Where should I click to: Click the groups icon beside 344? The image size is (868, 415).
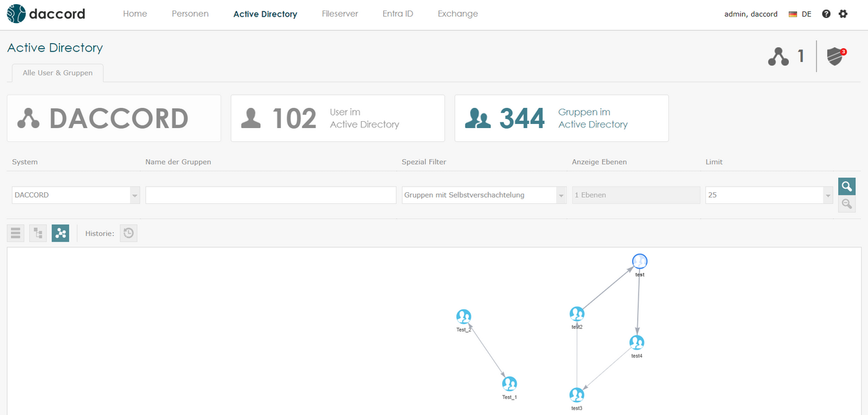pyautogui.click(x=478, y=118)
